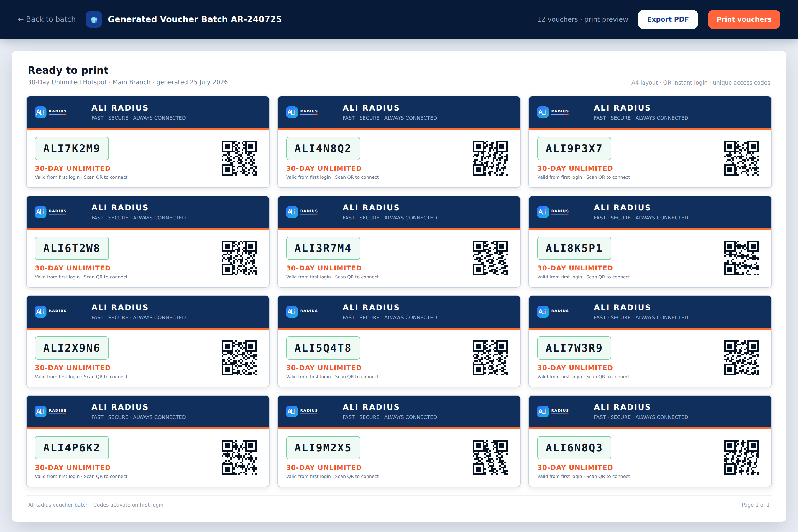This screenshot has height=532, width=798.
Task: Click 'ALI RADIUS' title on ALI8K5P1 card
Action: [622, 208]
